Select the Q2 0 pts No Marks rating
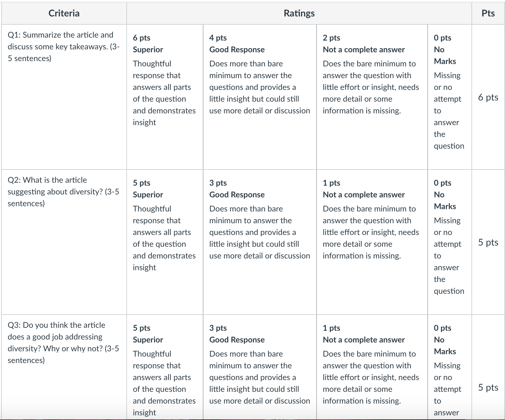Image resolution: width=505 pixels, height=420 pixels. [449, 242]
